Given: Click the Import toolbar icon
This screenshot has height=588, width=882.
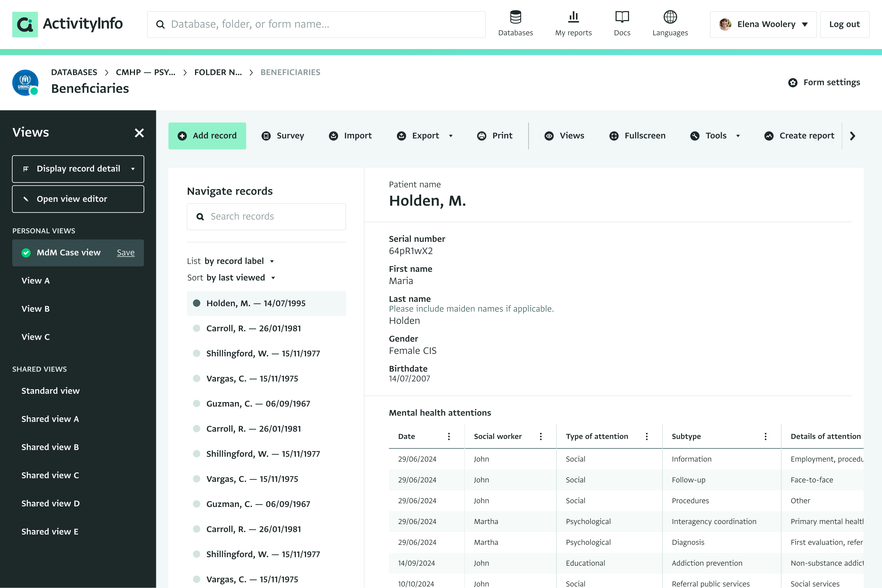Looking at the screenshot, I should (x=334, y=136).
